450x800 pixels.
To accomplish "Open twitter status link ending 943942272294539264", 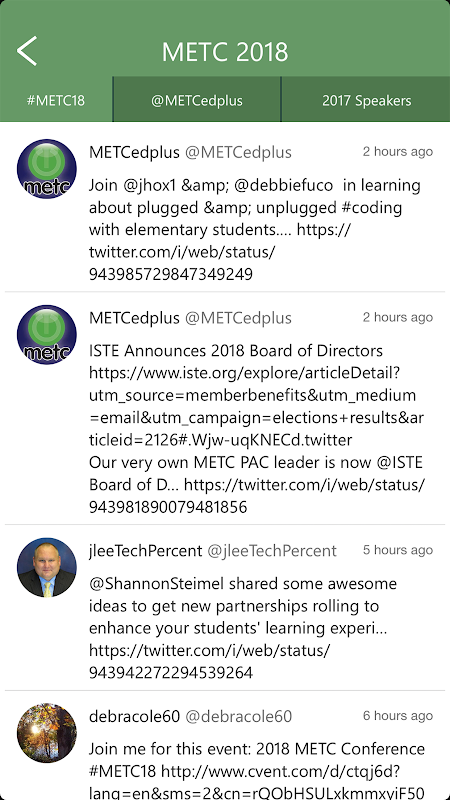I will pos(209,662).
